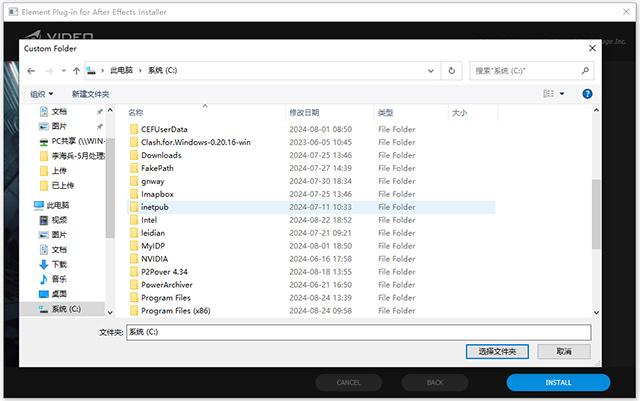Open the help question mark
The width and height of the screenshot is (640, 401).
click(587, 94)
